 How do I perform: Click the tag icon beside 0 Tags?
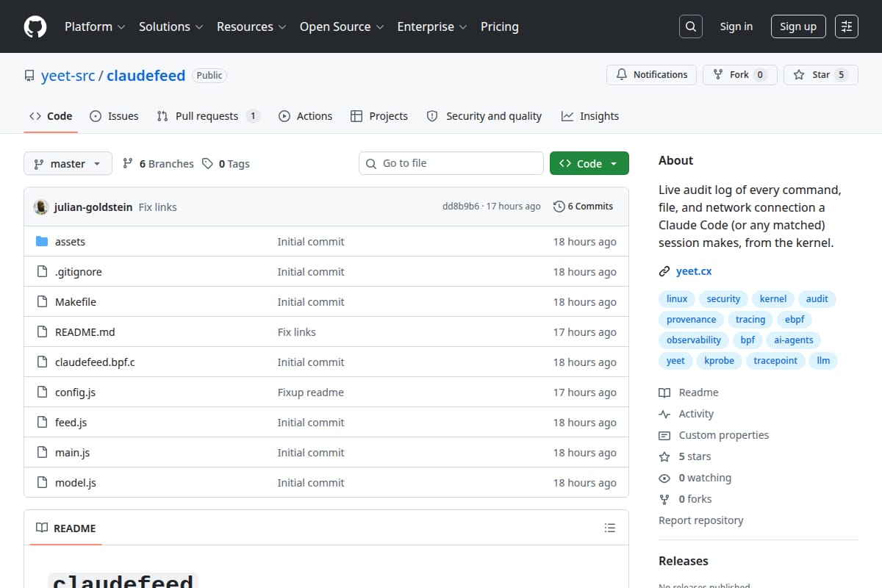(x=208, y=163)
